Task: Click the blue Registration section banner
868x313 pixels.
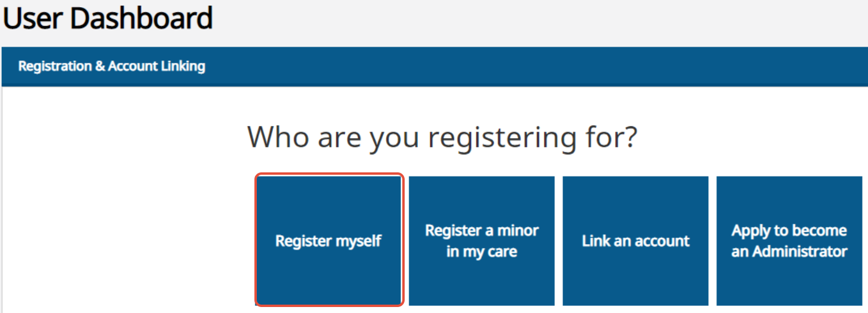Action: [435, 66]
